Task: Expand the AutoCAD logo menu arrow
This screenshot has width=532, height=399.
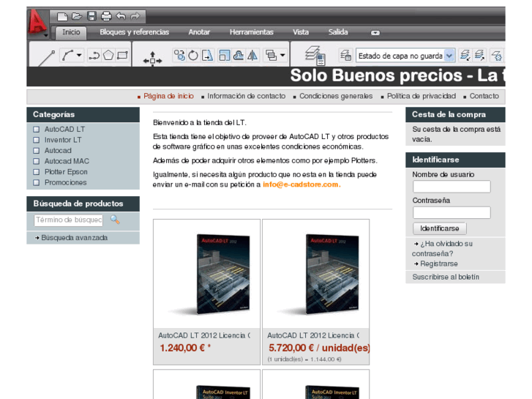Action: 45,35
